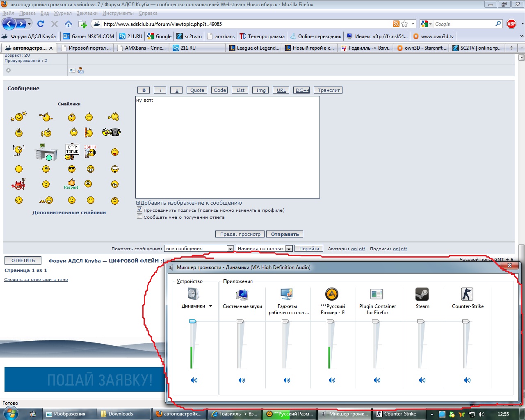This screenshot has height=420, width=525.
Task: Adjust the Системные звуки volume slider
Action: click(240, 322)
